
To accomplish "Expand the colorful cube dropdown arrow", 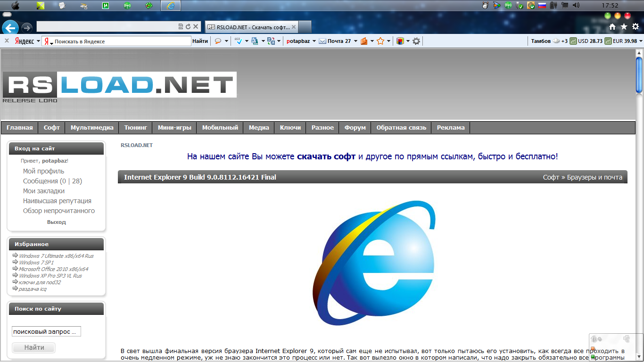I will pos(408,41).
